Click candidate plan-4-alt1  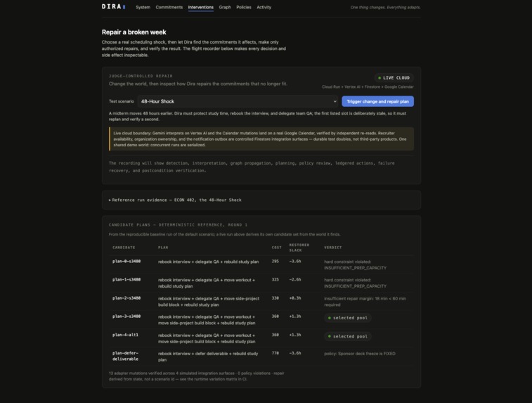point(125,335)
